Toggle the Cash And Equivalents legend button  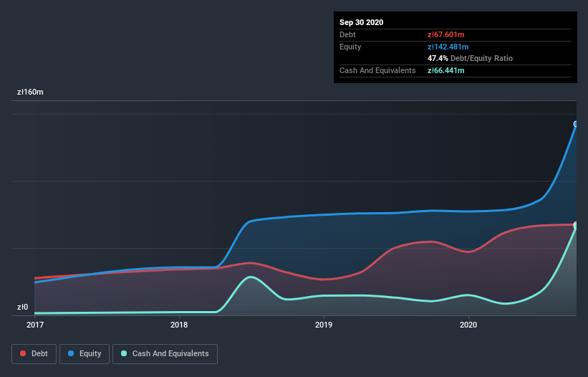pyautogui.click(x=165, y=354)
